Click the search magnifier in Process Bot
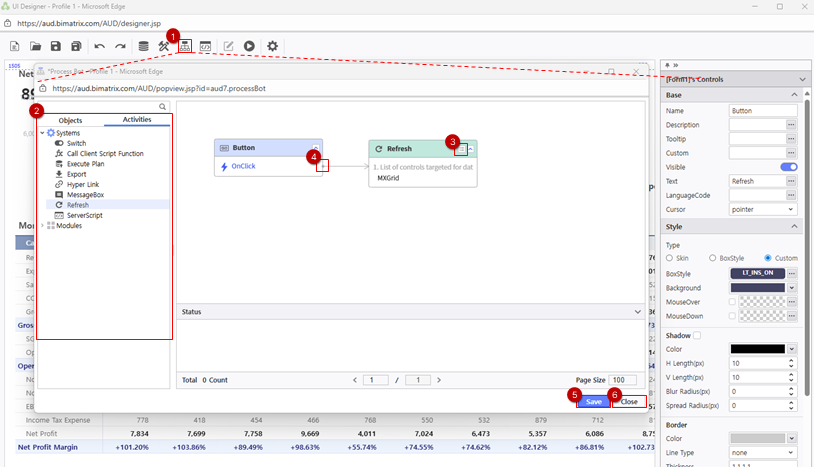Image resolution: width=814 pixels, height=467 pixels. (163, 106)
